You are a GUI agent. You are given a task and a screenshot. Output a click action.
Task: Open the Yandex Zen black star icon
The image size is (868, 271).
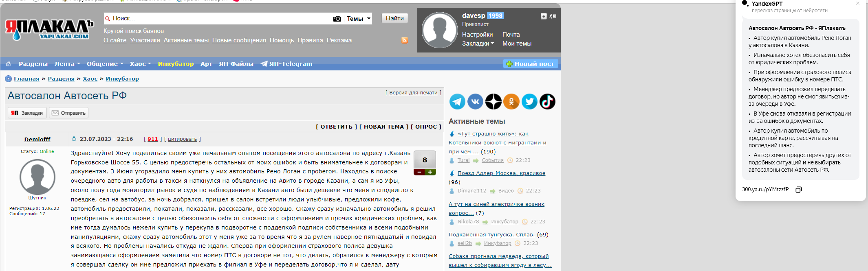[493, 101]
